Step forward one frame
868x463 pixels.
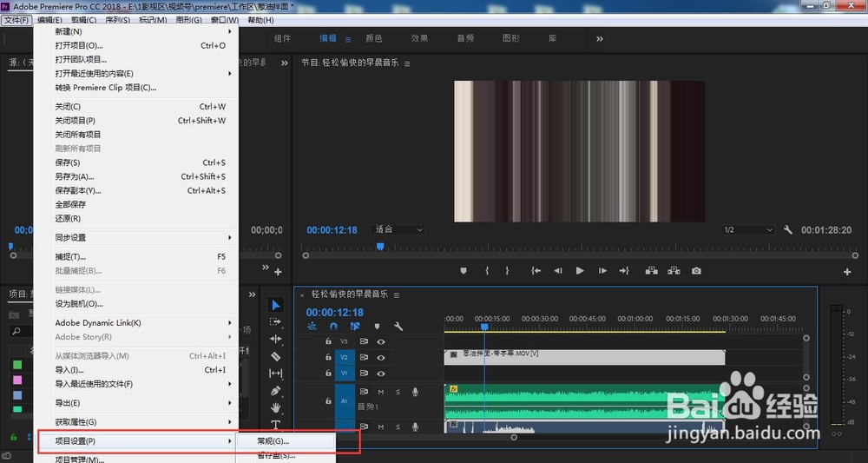[602, 271]
